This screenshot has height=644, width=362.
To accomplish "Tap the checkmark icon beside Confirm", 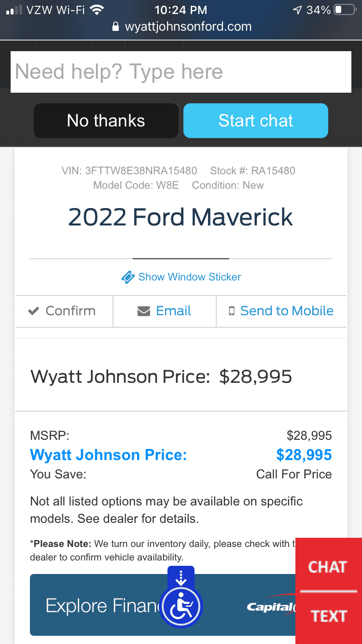I will 33,311.
